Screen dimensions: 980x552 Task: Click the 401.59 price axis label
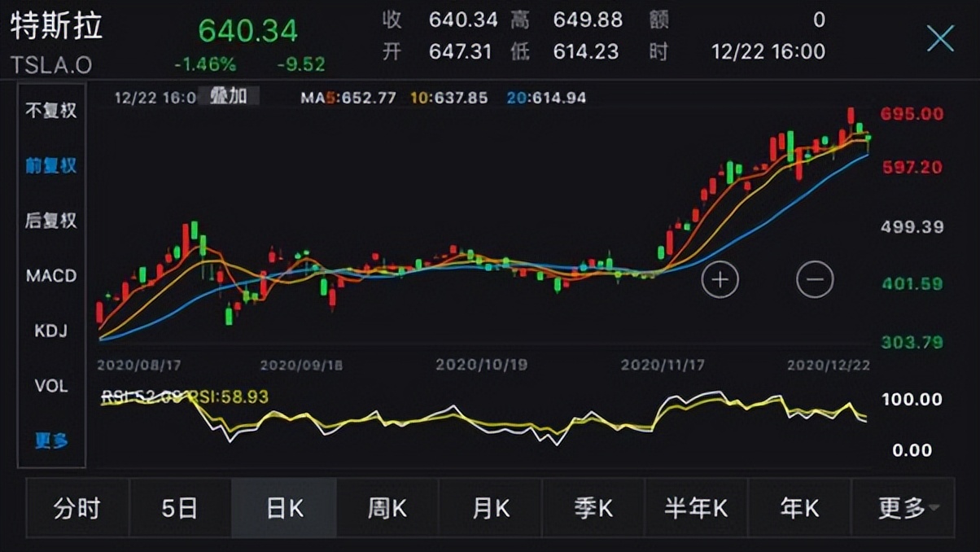912,284
